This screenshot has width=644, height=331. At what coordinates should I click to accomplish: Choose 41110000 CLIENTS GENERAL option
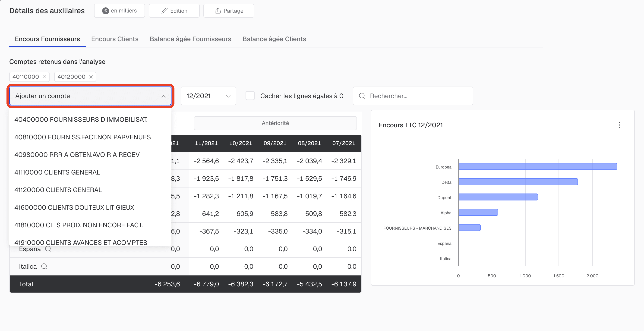90,172
